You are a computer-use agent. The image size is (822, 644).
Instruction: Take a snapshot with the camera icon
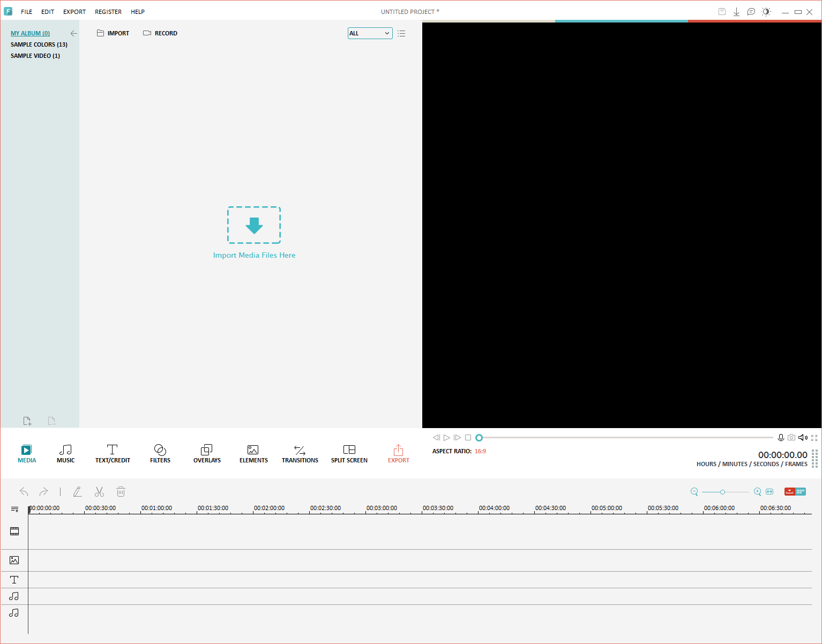tap(791, 438)
